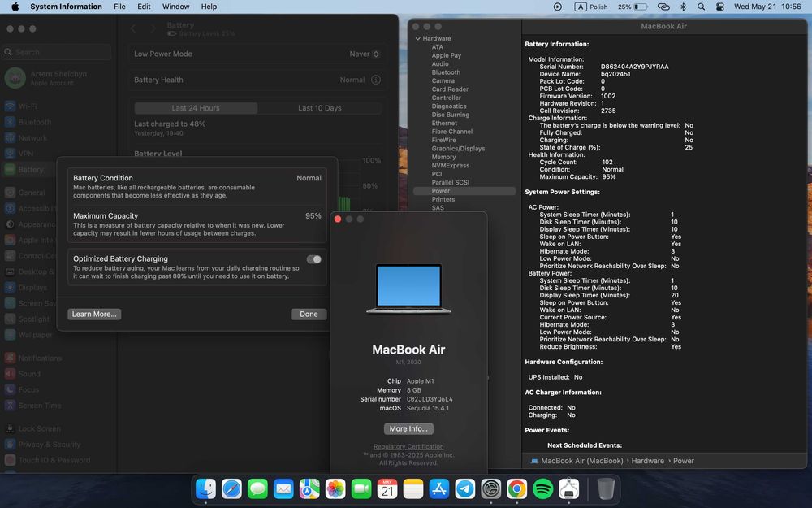Screen dimensions: 812x508
Task: Launch FaceTime from the Dock
Action: pos(361,488)
